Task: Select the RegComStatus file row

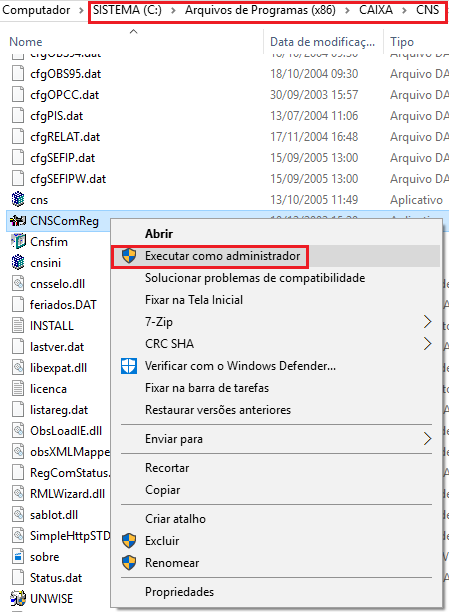Action: 61,473
